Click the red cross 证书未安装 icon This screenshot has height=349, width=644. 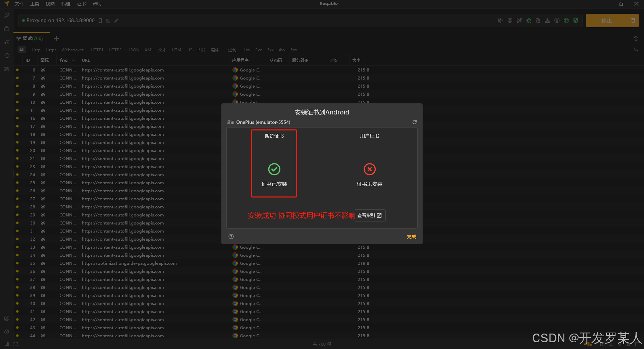[370, 169]
